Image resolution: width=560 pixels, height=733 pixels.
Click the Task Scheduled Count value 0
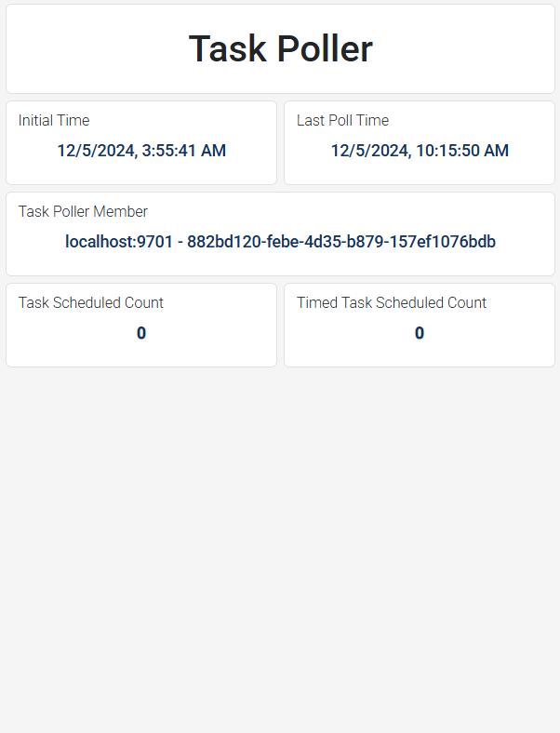point(141,333)
